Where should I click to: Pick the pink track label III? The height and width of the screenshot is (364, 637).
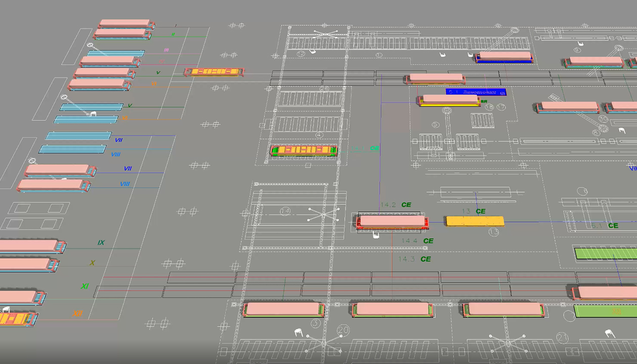(166, 50)
